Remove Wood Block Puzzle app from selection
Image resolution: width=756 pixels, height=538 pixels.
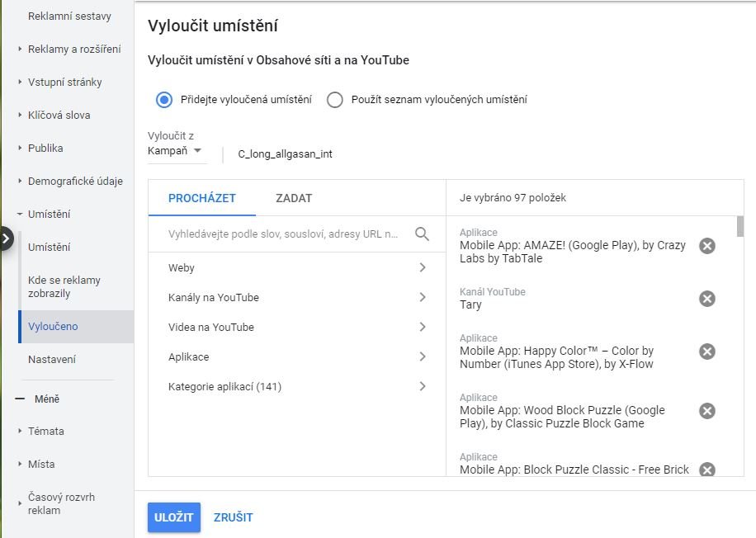click(706, 411)
